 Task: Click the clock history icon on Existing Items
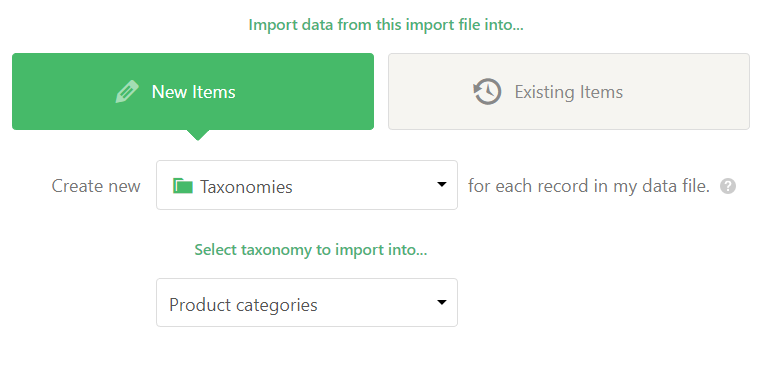(488, 92)
